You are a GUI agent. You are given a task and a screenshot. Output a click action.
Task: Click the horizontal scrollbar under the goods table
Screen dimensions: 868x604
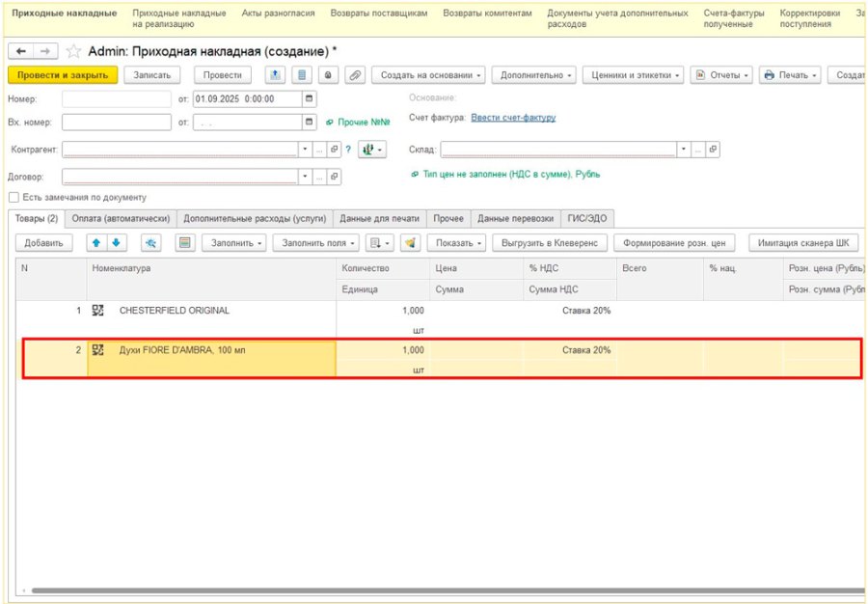[x=448, y=590]
